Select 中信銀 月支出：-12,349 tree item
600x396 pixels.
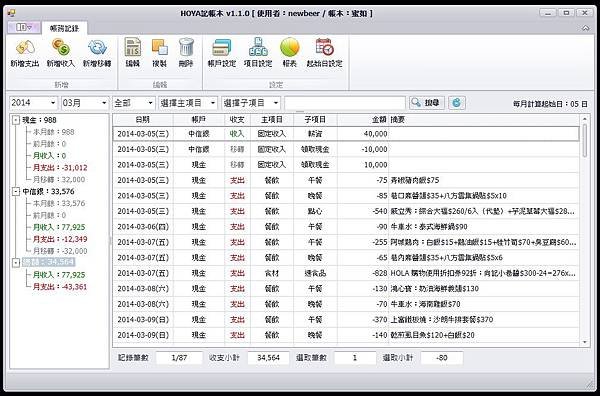pos(60,239)
